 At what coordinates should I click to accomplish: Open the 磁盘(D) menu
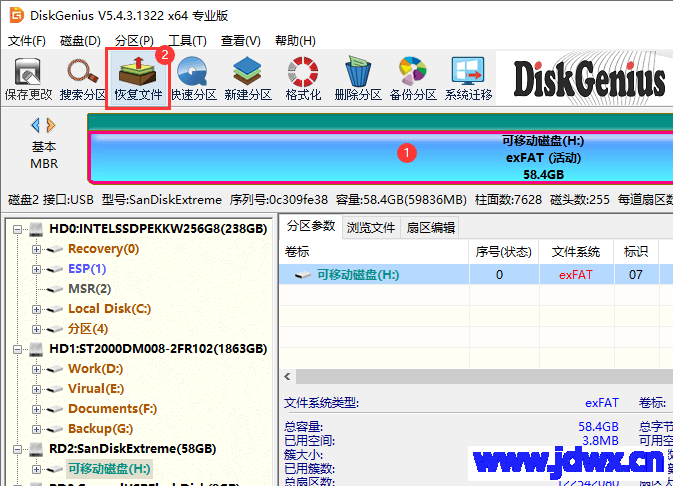(80, 41)
